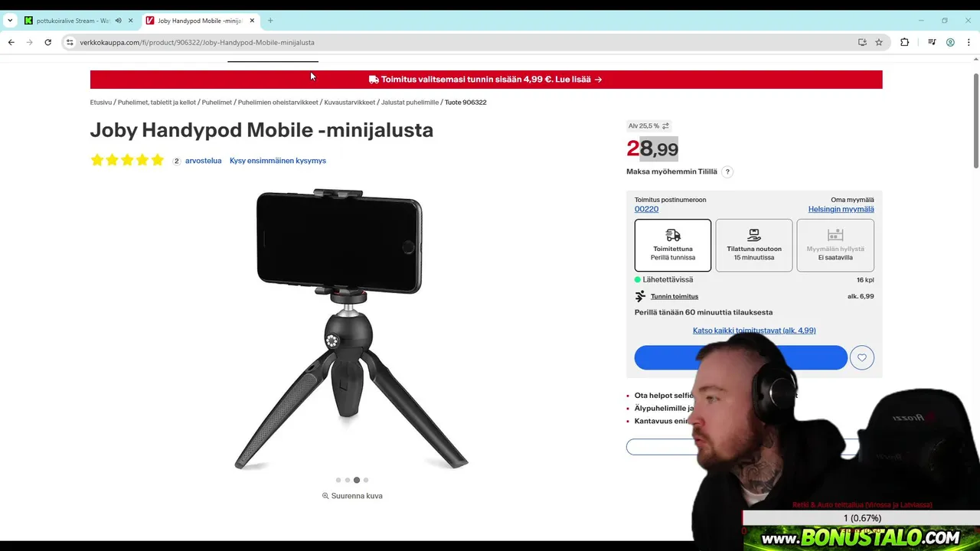Click the blue add-to-cart button
Screen dimensions: 980x551
pos(740,357)
